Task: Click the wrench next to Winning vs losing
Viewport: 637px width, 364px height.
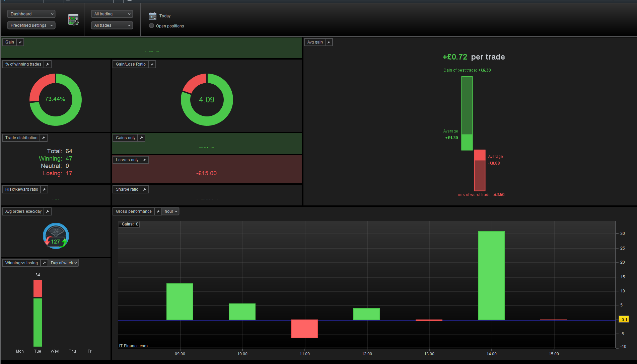Action: pyautogui.click(x=44, y=263)
